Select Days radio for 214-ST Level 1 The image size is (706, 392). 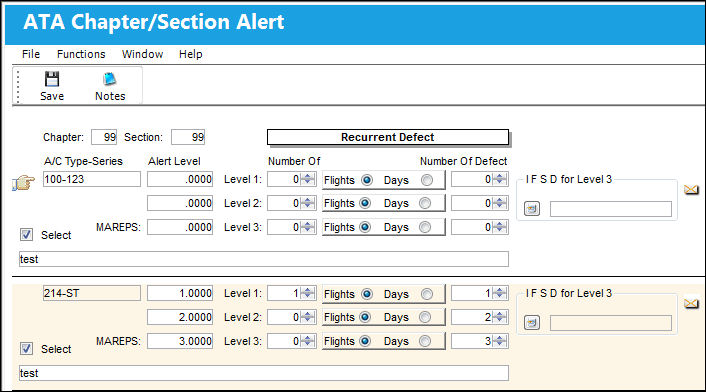point(426,294)
